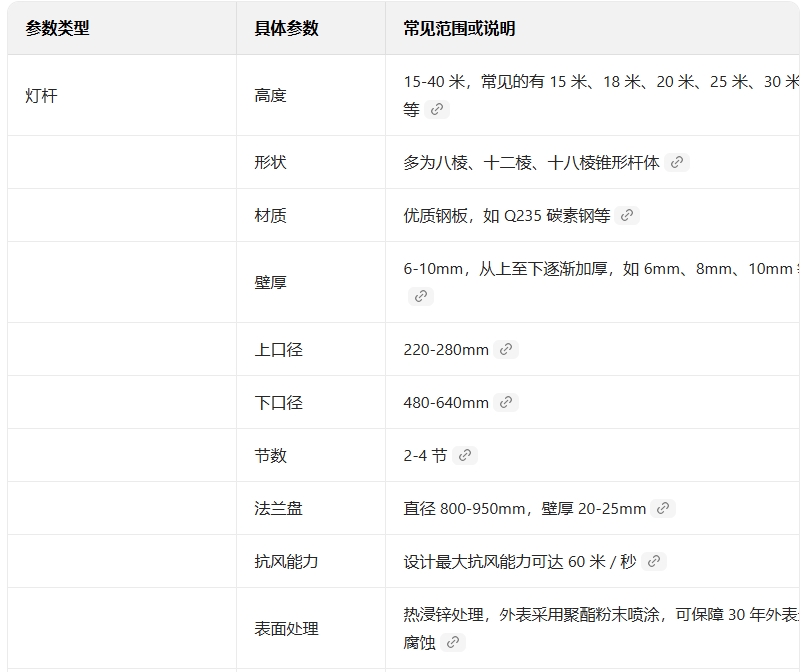Open citation link in the 高度 row
Image resolution: width=803 pixels, height=672 pixels.
[x=437, y=110]
